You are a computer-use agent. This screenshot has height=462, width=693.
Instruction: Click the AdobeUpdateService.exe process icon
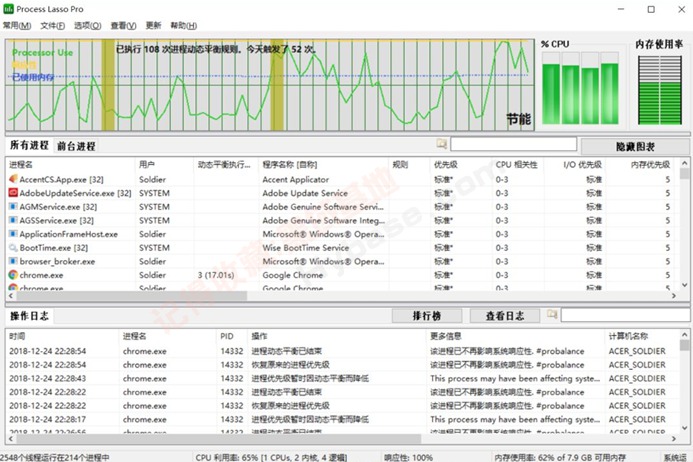point(13,193)
